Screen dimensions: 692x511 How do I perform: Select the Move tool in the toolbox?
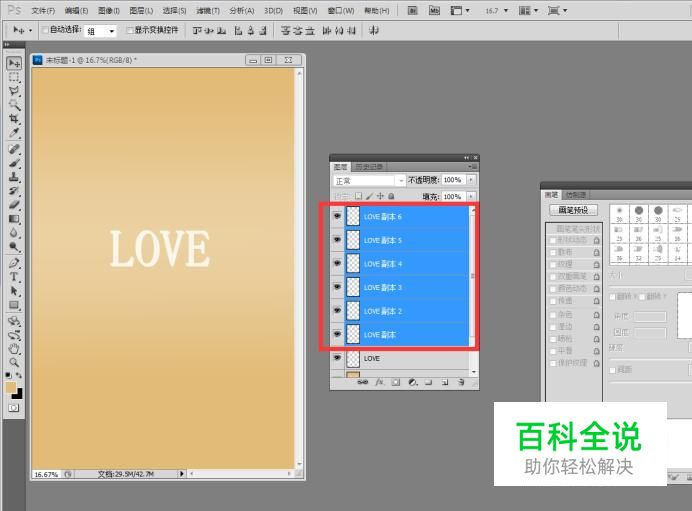point(14,64)
